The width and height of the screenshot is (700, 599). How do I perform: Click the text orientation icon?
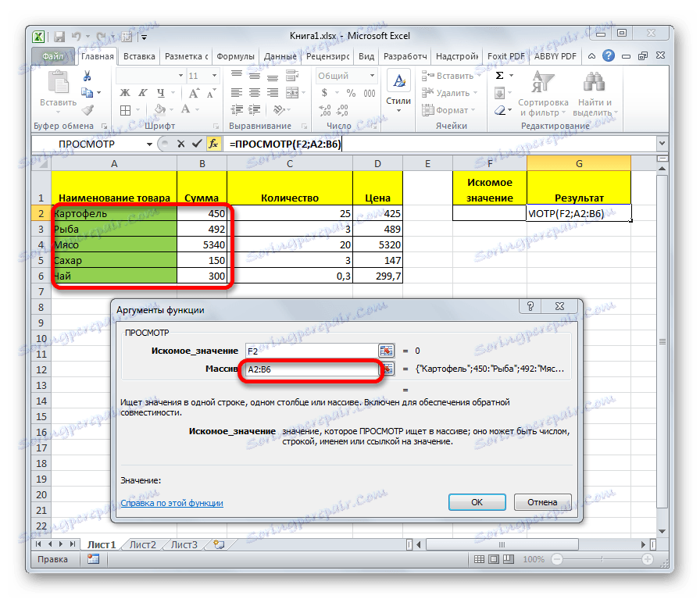pos(279,110)
